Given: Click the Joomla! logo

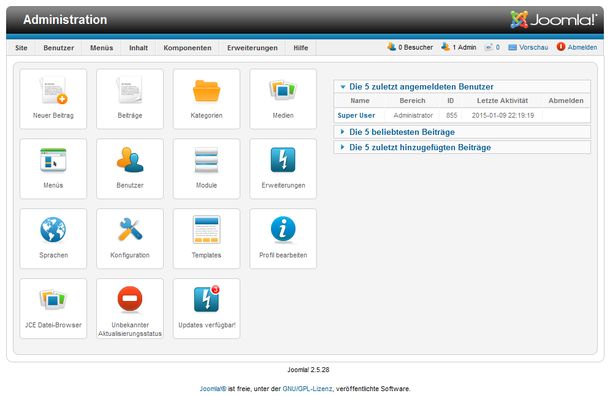Looking at the screenshot, I should point(554,19).
